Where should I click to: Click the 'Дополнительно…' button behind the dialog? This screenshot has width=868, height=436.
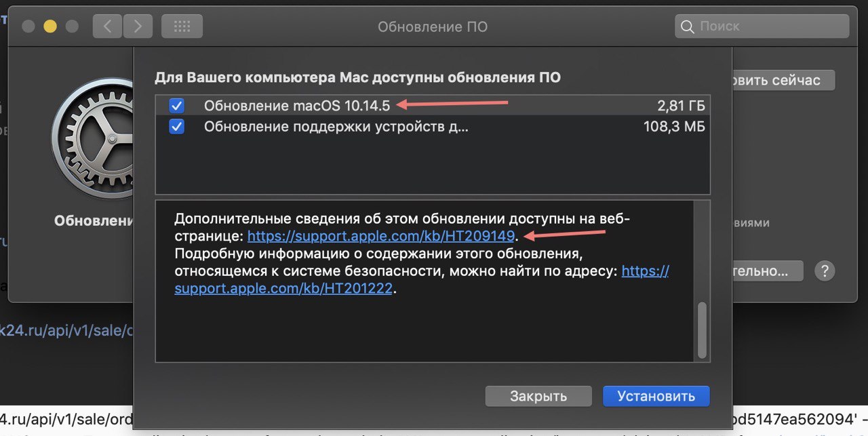click(x=768, y=271)
